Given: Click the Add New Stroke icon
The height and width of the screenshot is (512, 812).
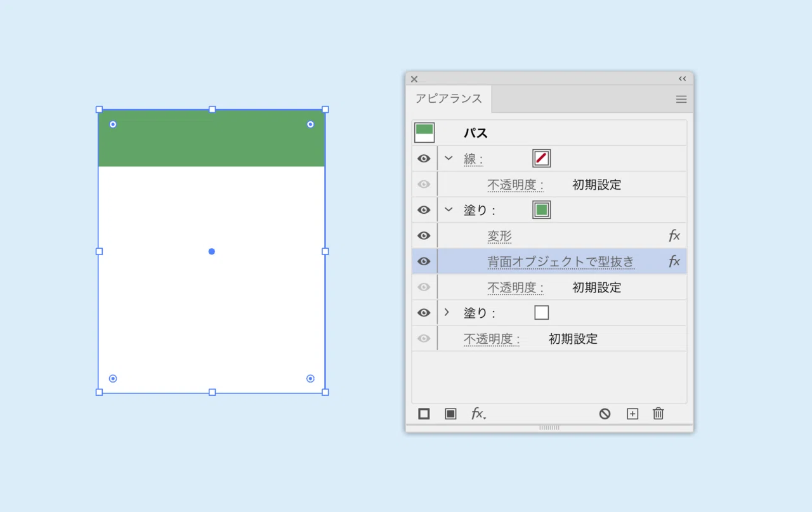Looking at the screenshot, I should pyautogui.click(x=424, y=414).
